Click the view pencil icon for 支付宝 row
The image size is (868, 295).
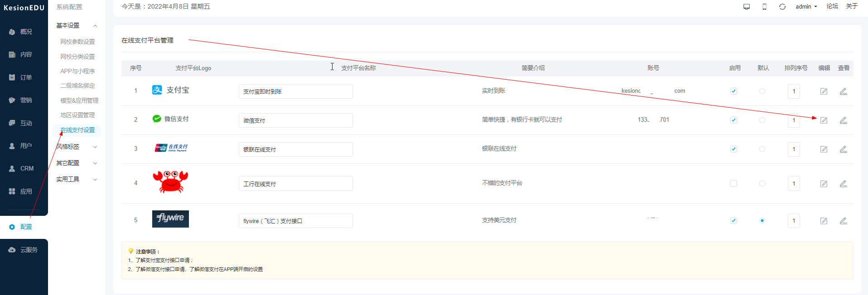pyautogui.click(x=843, y=91)
